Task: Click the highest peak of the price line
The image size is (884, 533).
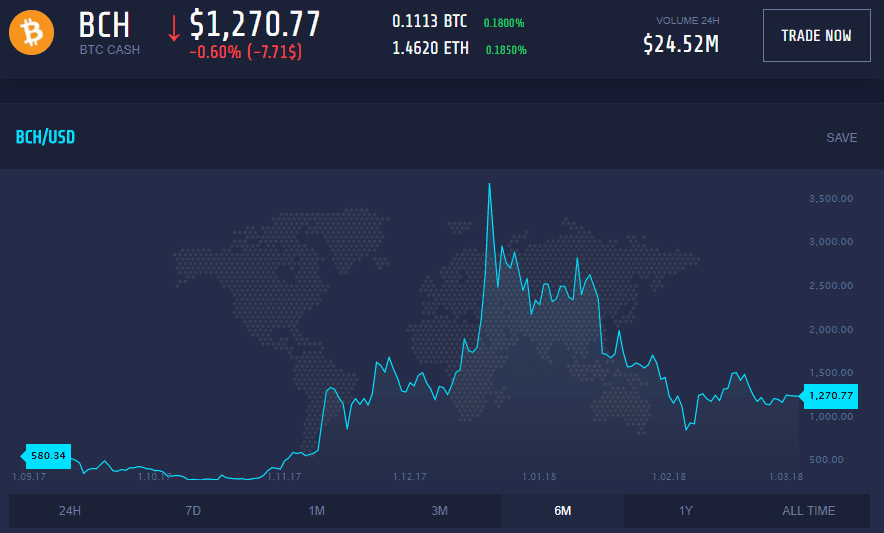Action: pos(489,184)
